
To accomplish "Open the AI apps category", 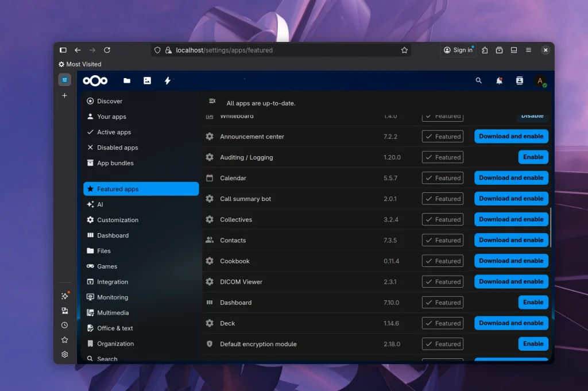I will tap(141, 204).
